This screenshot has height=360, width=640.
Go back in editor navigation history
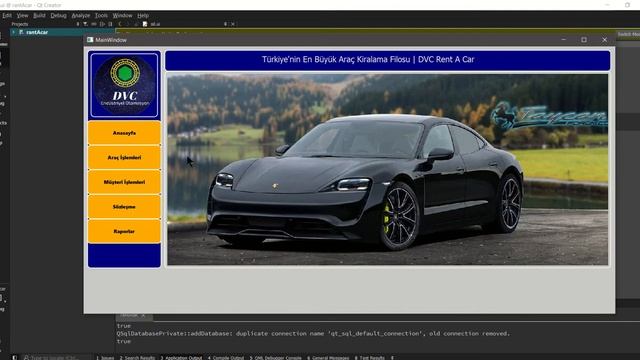pos(120,24)
